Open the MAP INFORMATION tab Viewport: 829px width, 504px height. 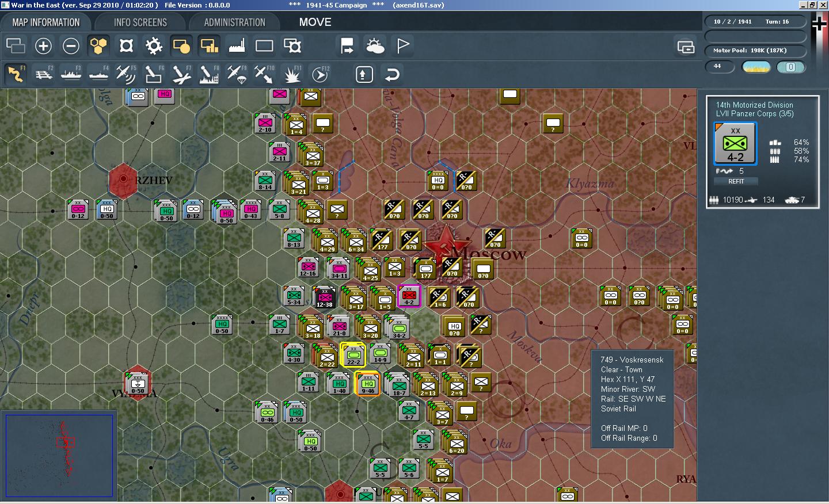46,22
